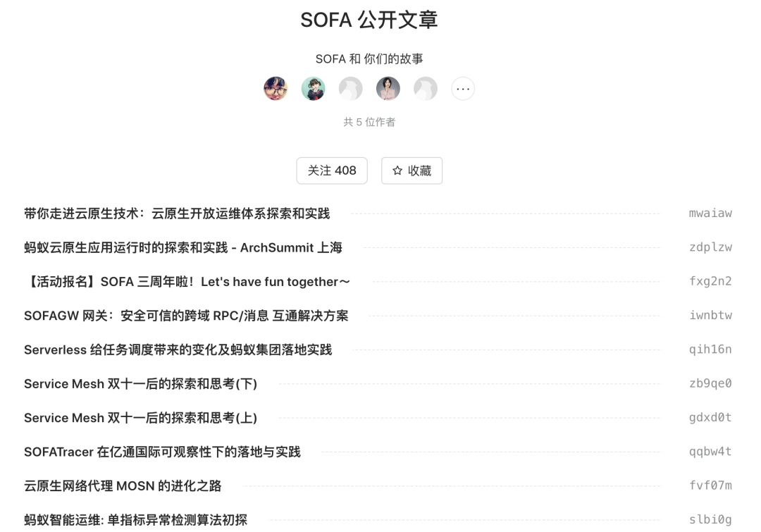Show more authors via ellipsis button
Screen dimensions: 761x532
(x=463, y=88)
